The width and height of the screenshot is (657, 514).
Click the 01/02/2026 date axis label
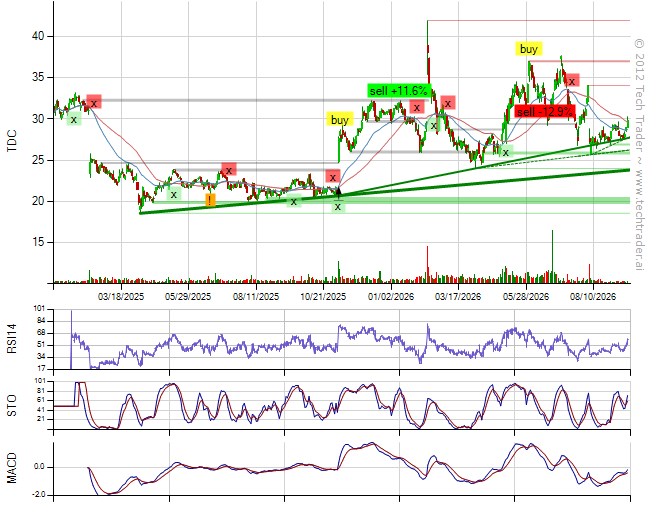[391, 297]
